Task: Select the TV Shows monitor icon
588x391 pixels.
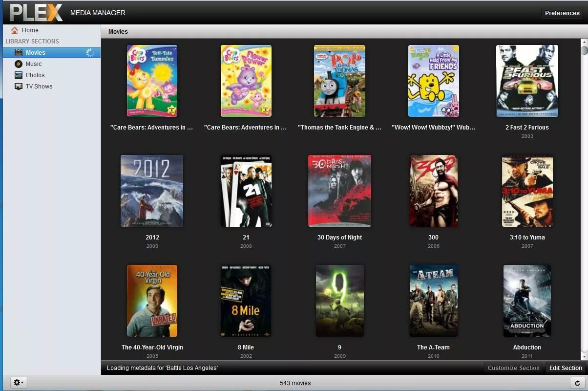Action: [x=19, y=87]
